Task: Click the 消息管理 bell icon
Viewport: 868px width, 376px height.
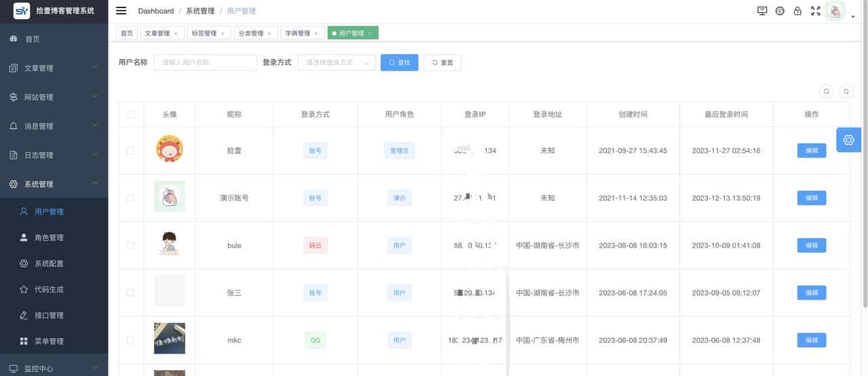Action: [14, 126]
